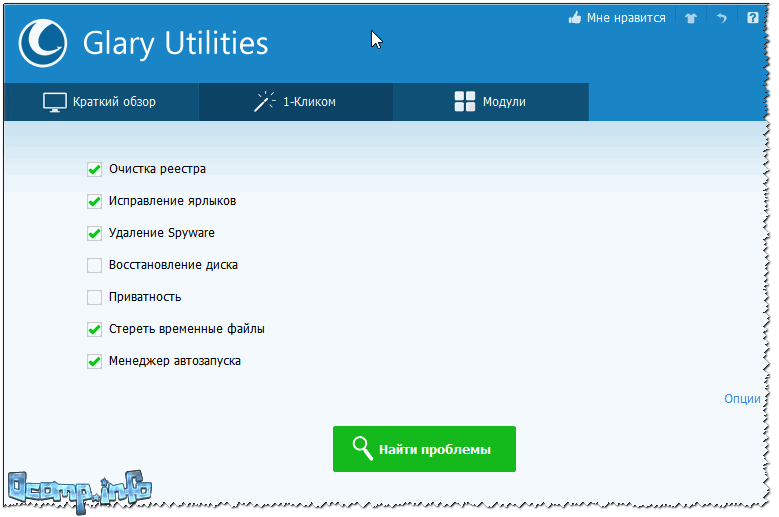Click the Менеджер автозапуска label text
Screen dimensions: 779x517
[x=175, y=361]
